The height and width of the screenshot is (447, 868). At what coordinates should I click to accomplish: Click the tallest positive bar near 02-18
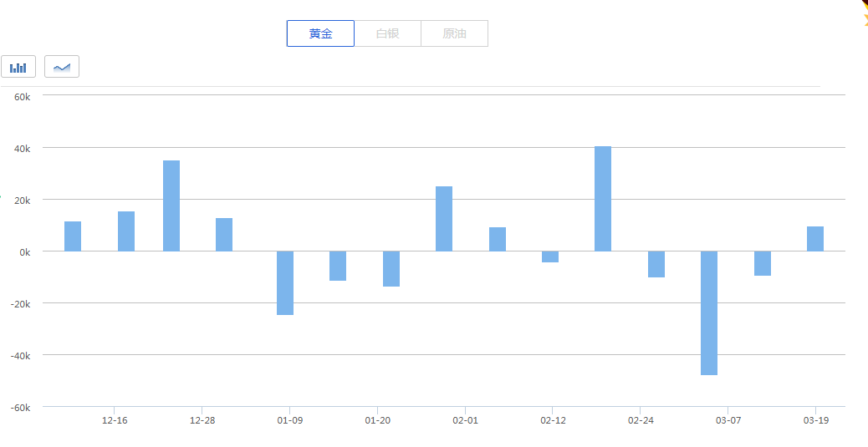(x=603, y=199)
